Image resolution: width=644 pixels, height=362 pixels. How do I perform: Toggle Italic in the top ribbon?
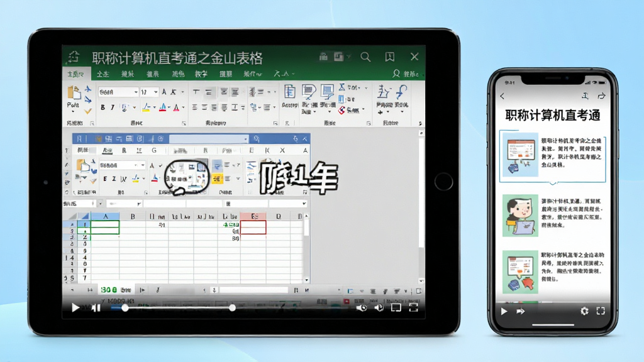tap(112, 107)
